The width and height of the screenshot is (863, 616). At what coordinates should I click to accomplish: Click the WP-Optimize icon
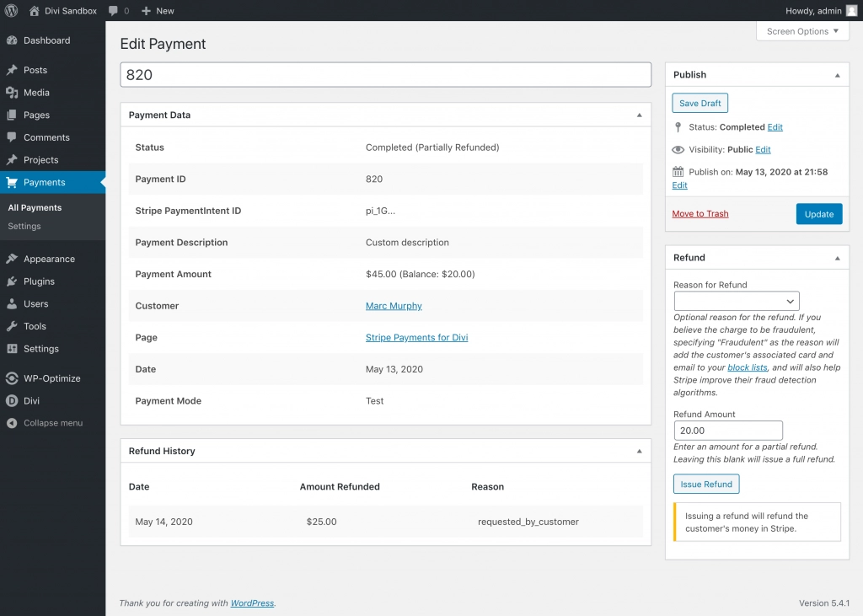pyautogui.click(x=12, y=378)
